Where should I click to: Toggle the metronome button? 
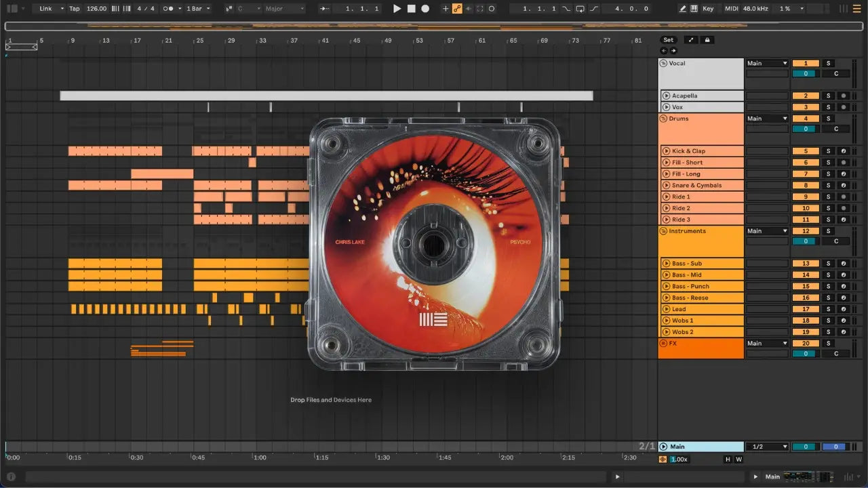tap(170, 9)
